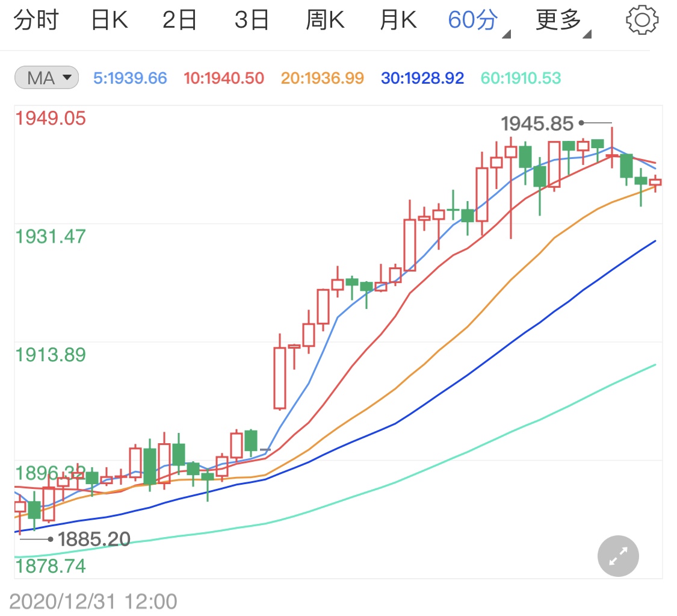The height and width of the screenshot is (616, 677).
Task: Click the MA5 value 5:1939.66
Action: pyautogui.click(x=130, y=78)
